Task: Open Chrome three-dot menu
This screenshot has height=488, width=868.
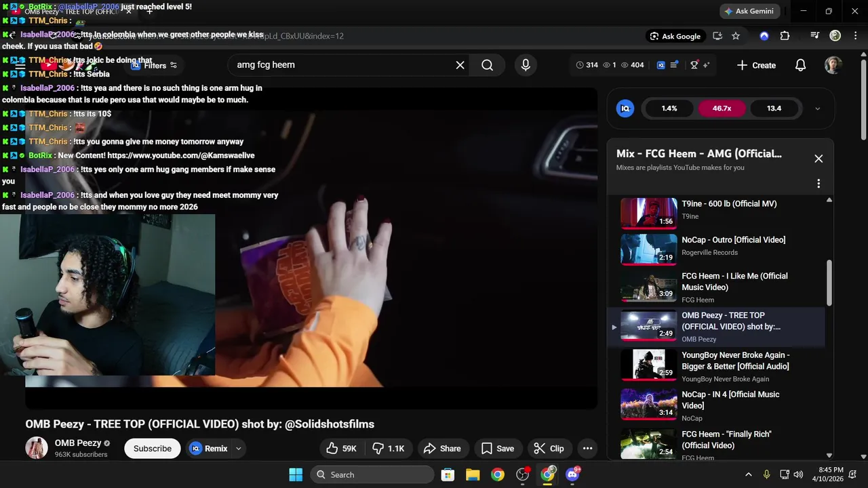Action: coord(854,36)
